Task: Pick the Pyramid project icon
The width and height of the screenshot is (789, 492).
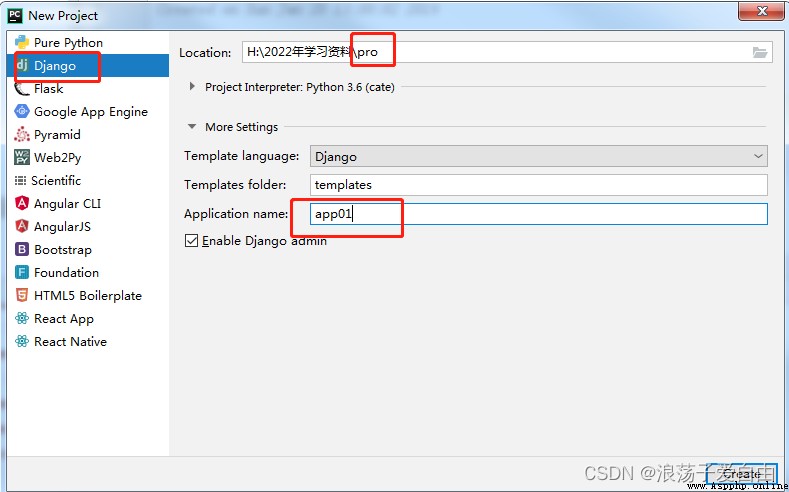Action: tap(22, 134)
